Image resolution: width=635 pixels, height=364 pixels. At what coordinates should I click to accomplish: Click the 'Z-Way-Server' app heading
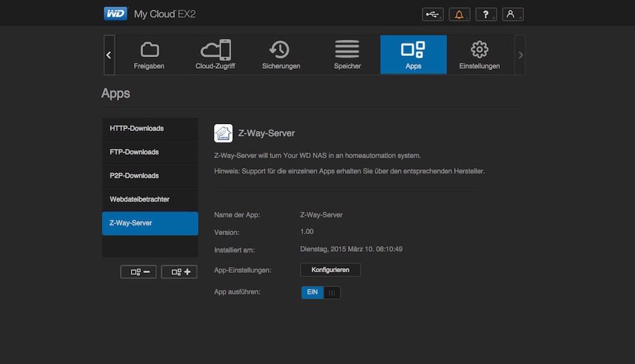pos(267,133)
